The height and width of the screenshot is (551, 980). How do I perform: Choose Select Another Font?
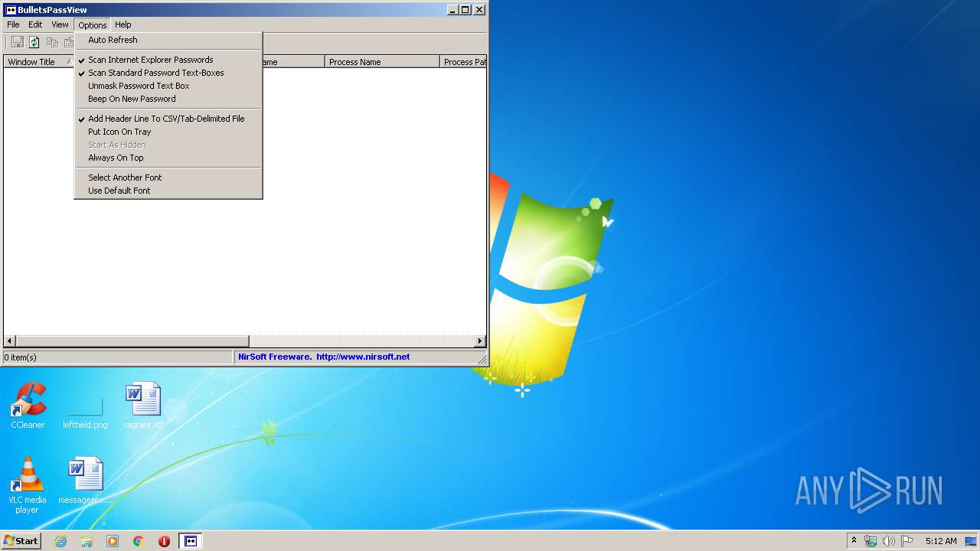168,178
